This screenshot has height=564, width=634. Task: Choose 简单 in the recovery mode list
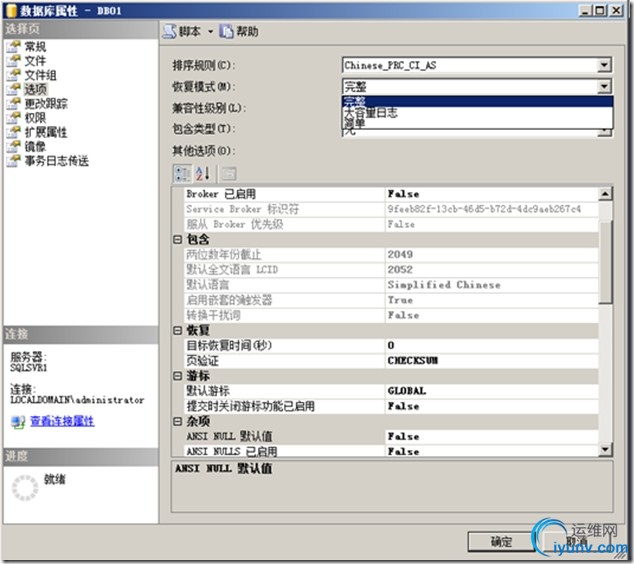click(477, 123)
